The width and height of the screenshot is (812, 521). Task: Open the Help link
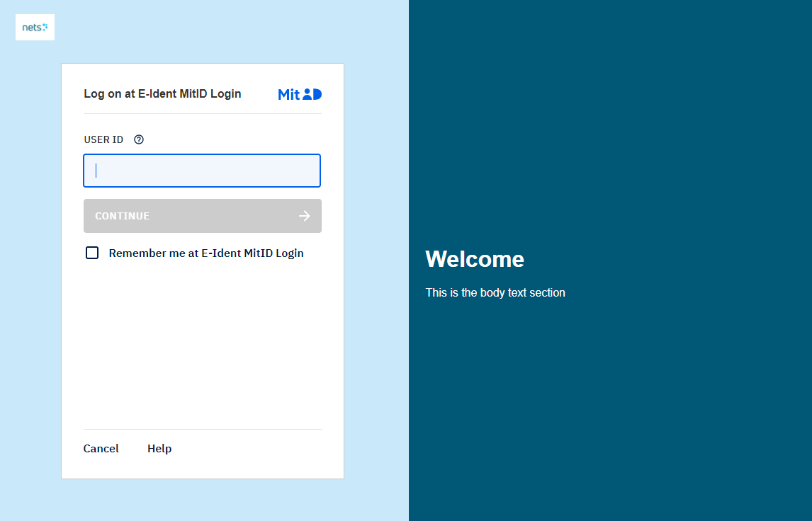click(x=159, y=449)
